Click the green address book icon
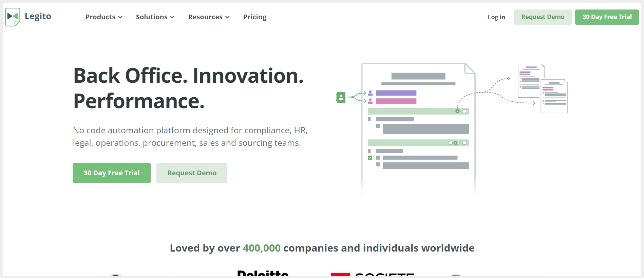 coord(341,97)
